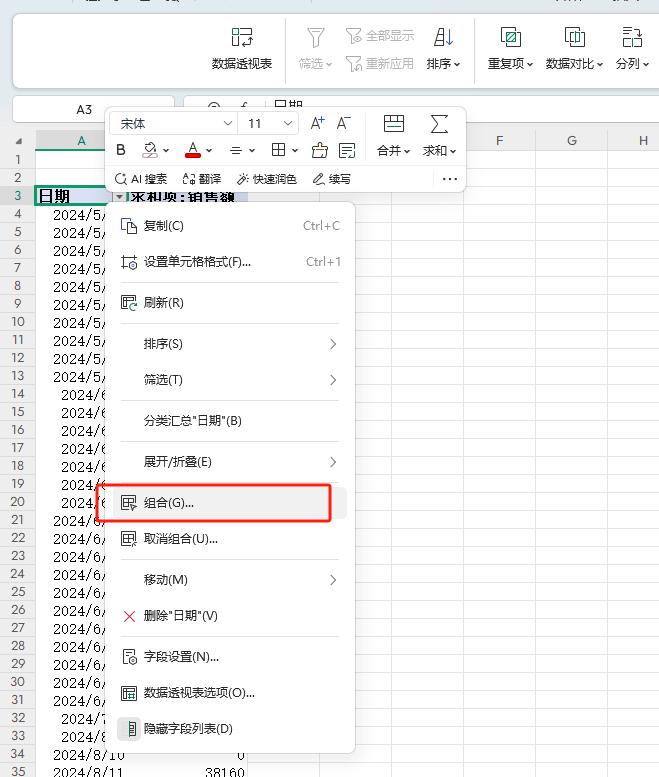This screenshot has width=659, height=777.
Task: Click 全部显示 show all button
Action: 380,36
